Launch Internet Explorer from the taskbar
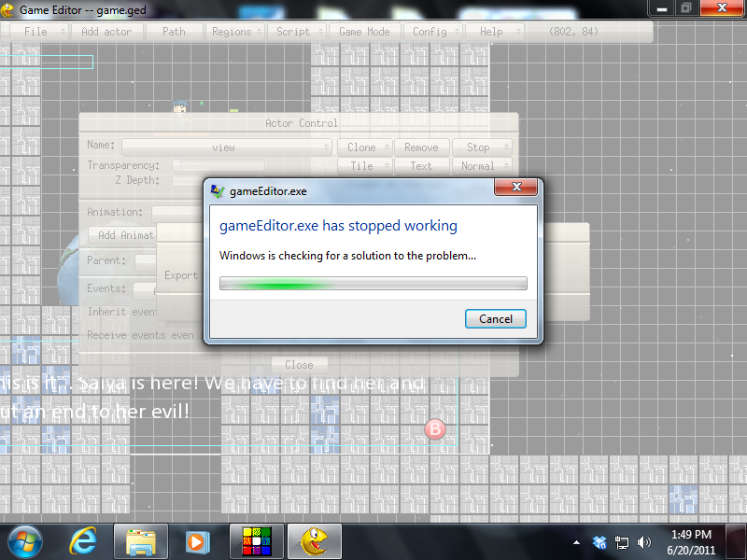747x560 pixels. coord(83,542)
